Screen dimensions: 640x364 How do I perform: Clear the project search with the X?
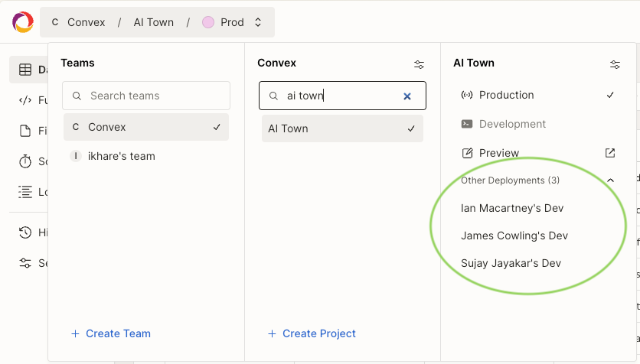coord(407,96)
